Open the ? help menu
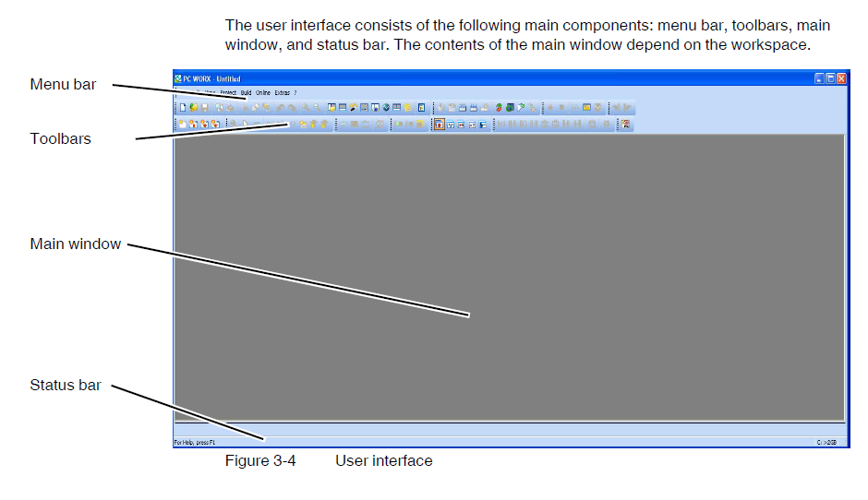The height and width of the screenshot is (500, 868). (x=295, y=93)
